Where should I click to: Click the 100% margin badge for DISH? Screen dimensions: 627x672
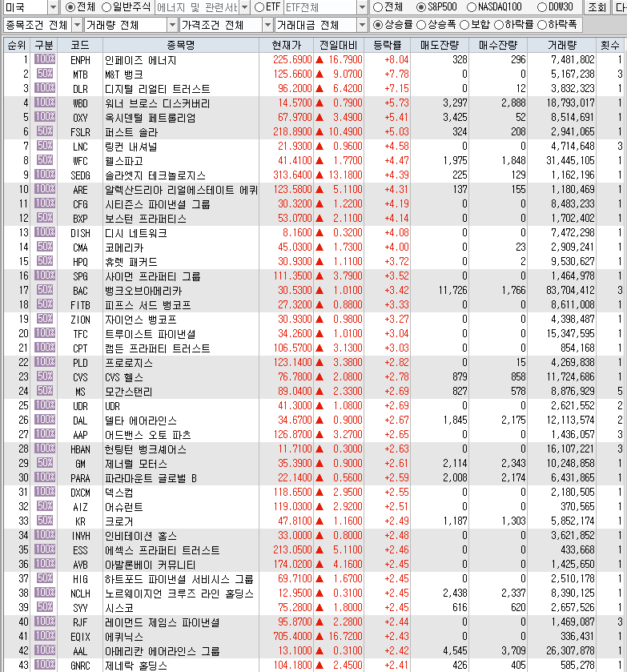[x=45, y=232]
